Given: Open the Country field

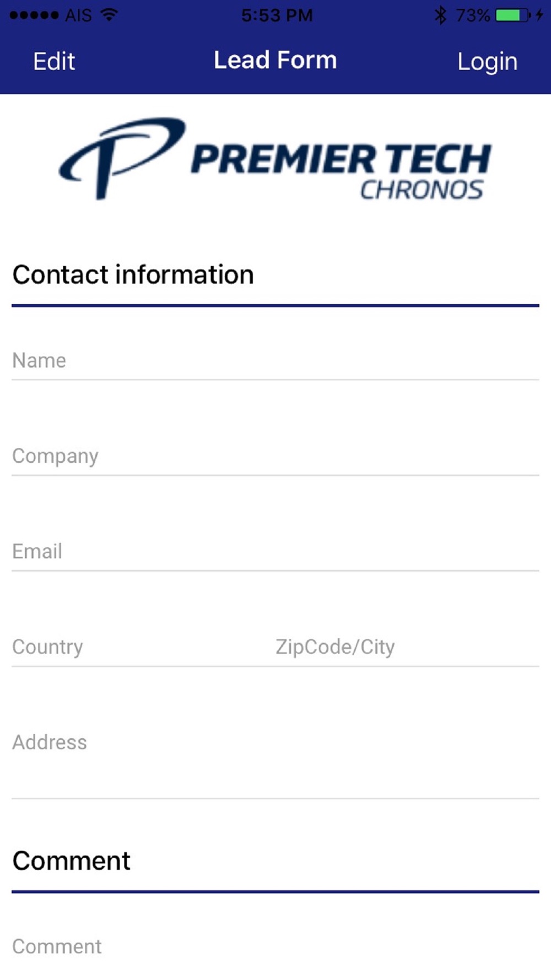Looking at the screenshot, I should coord(138,647).
